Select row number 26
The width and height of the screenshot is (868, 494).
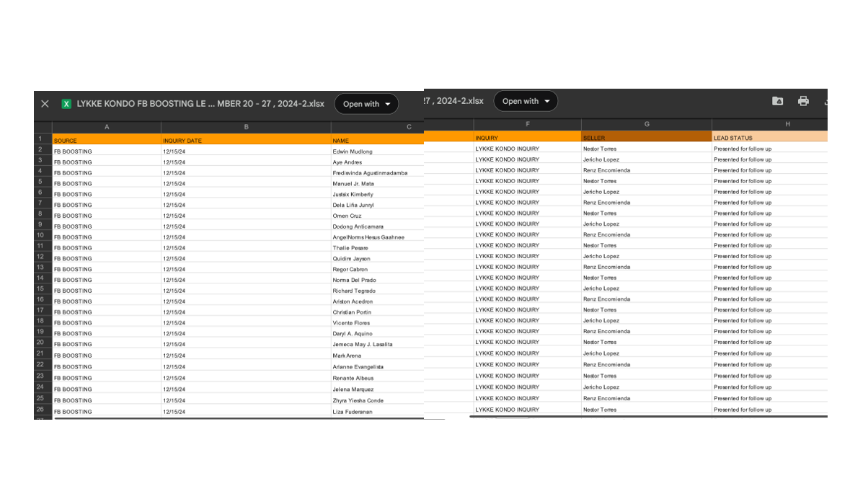pyautogui.click(x=43, y=409)
